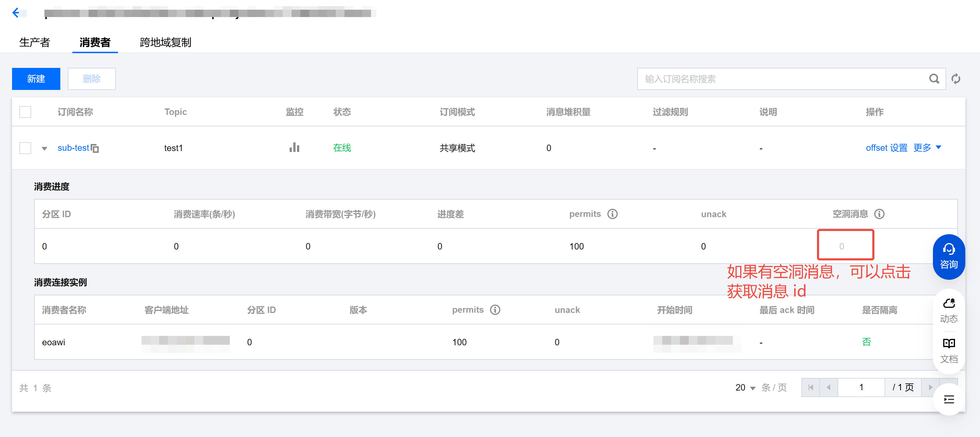
Task: Open the 20 per-page dropdown
Action: coord(745,388)
